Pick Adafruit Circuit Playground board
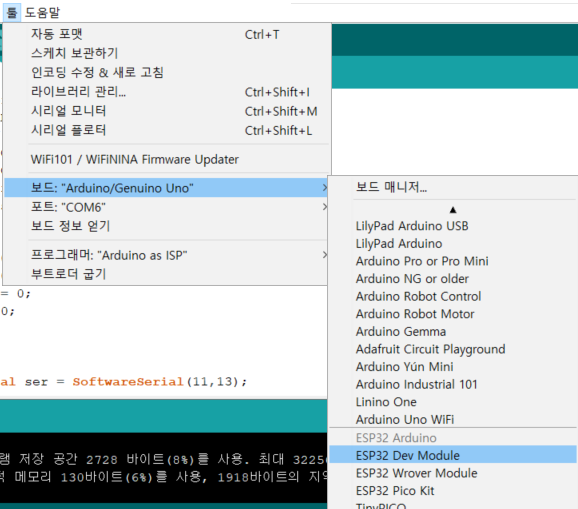Image resolution: width=578 pixels, height=509 pixels. 453,349
